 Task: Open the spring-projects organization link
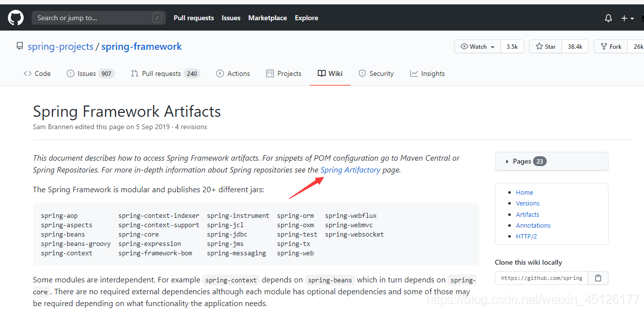pyautogui.click(x=61, y=46)
